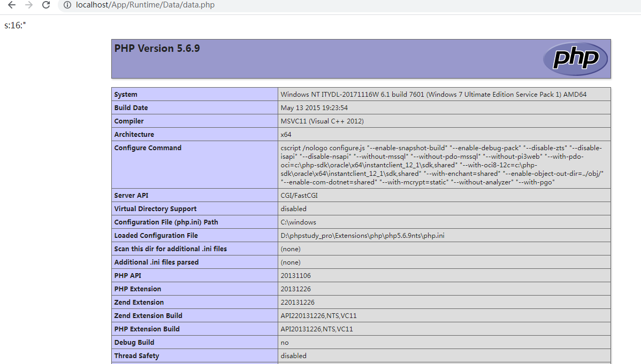Viewport: 641px width, 364px height.
Task: Click the '220131226' Zend Extension value
Action: coord(297,303)
